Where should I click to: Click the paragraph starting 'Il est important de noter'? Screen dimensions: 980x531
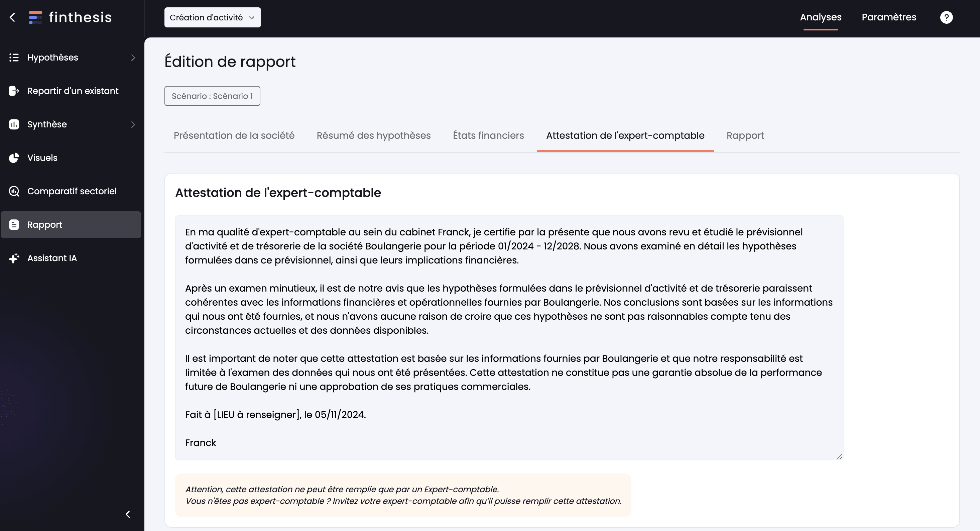[504, 372]
